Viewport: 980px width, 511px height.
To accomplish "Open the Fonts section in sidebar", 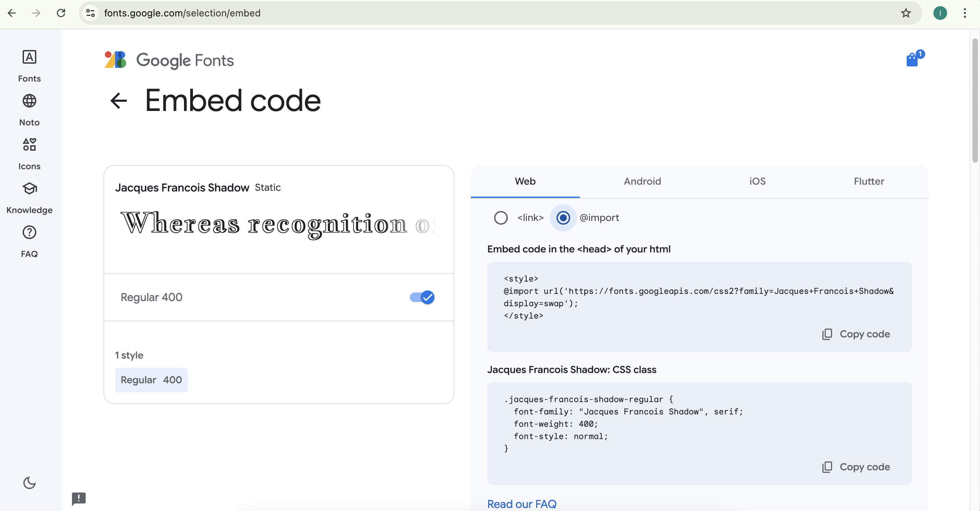I will 29,66.
